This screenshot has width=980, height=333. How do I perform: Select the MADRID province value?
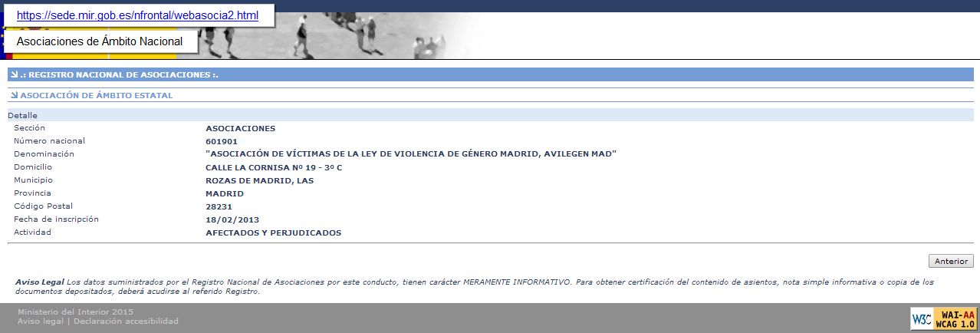tap(225, 193)
